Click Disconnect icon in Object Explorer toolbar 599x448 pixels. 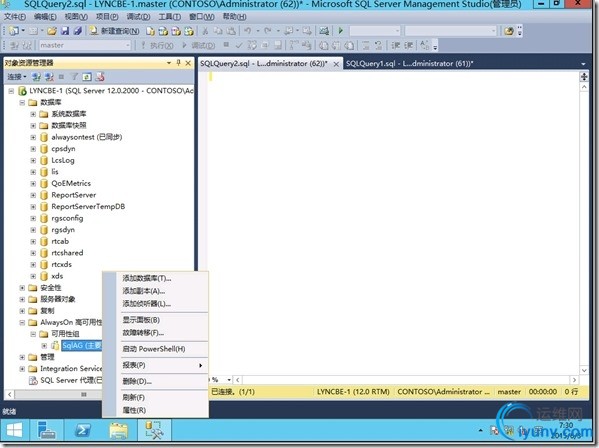coord(49,77)
